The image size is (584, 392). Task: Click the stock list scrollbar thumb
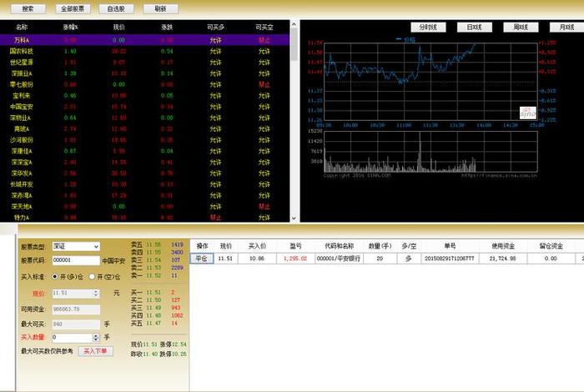pyautogui.click(x=294, y=44)
